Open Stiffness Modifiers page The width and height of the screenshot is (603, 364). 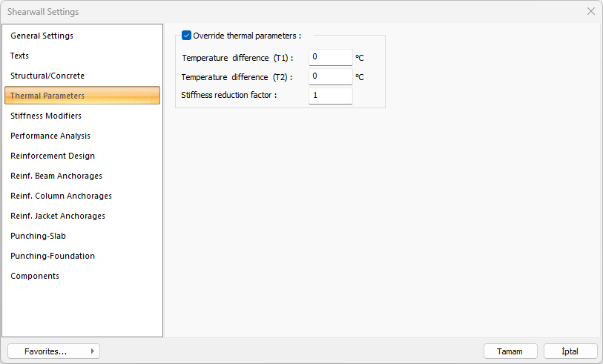(x=46, y=116)
